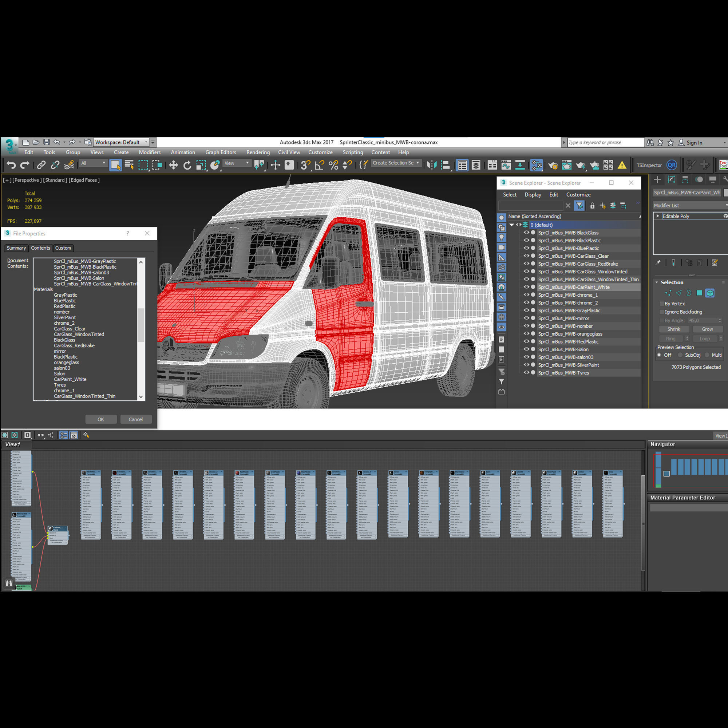Viewport: 728px width, 728px height.
Task: Hide the SprCl_mBus_MWB-BlackGlass object eye icon
Action: [526, 233]
